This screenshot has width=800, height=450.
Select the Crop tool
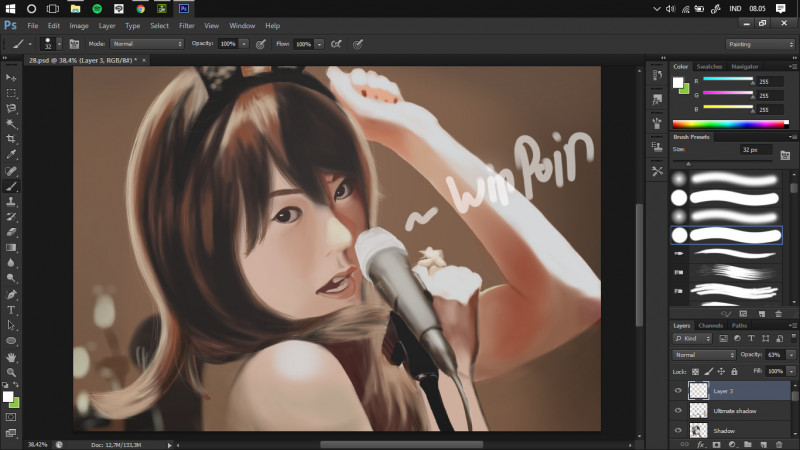11,139
